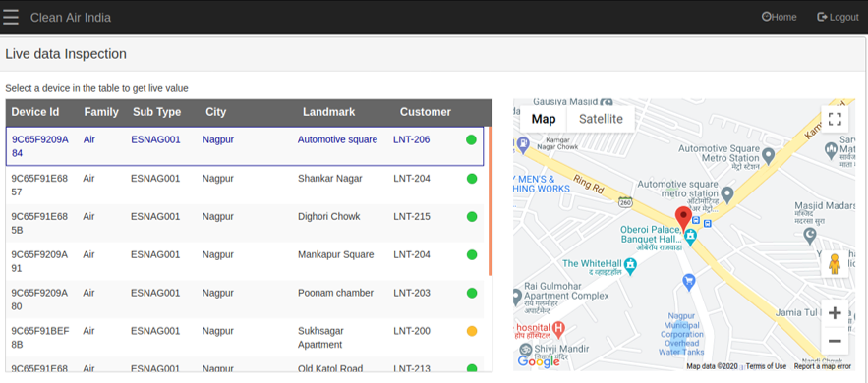The image size is (868, 383).
Task: Click Automotive Square Metro Station marker icon
Action: pos(768,155)
